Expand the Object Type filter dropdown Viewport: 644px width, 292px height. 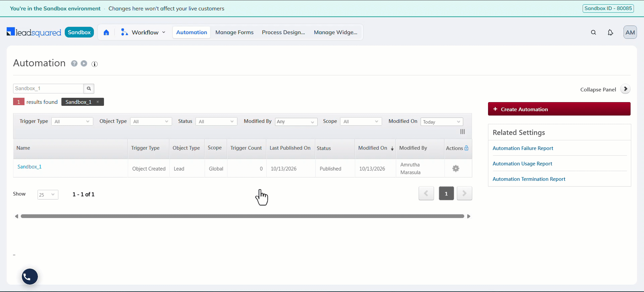click(x=151, y=122)
